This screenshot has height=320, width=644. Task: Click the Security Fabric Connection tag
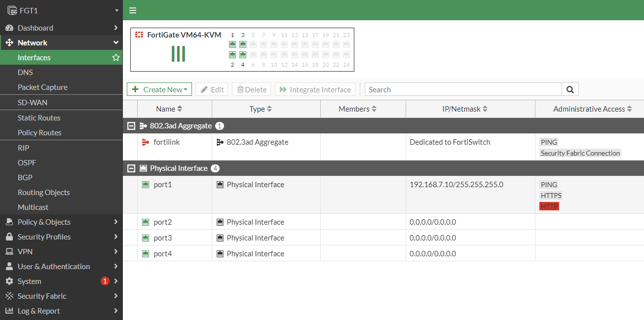580,153
